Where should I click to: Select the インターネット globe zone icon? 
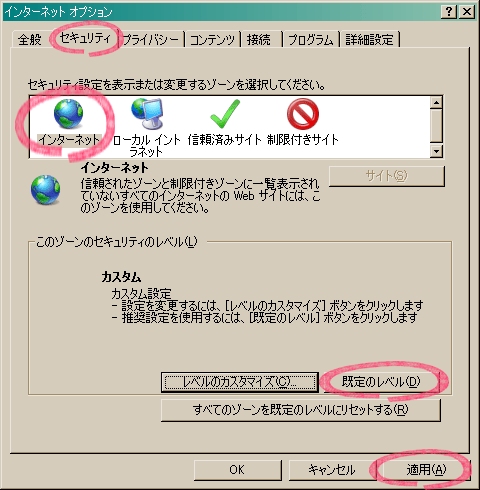coord(68,114)
